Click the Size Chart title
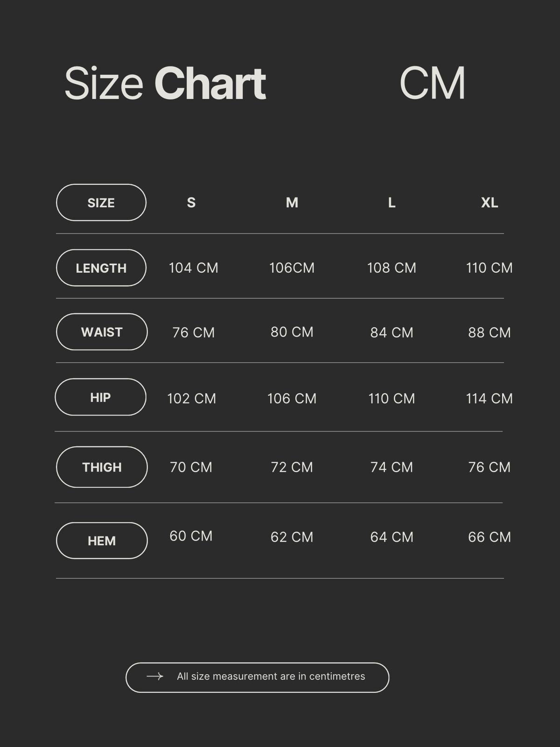560x747 pixels. (x=165, y=84)
